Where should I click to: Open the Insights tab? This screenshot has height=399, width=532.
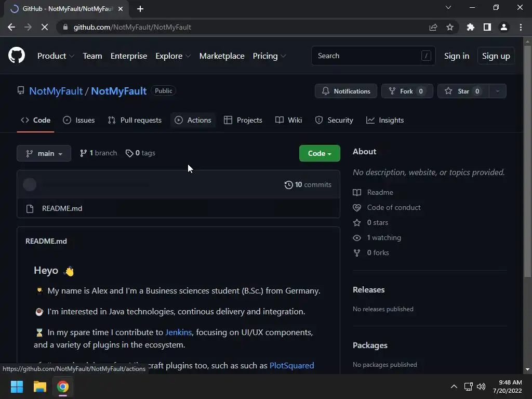tap(385, 120)
